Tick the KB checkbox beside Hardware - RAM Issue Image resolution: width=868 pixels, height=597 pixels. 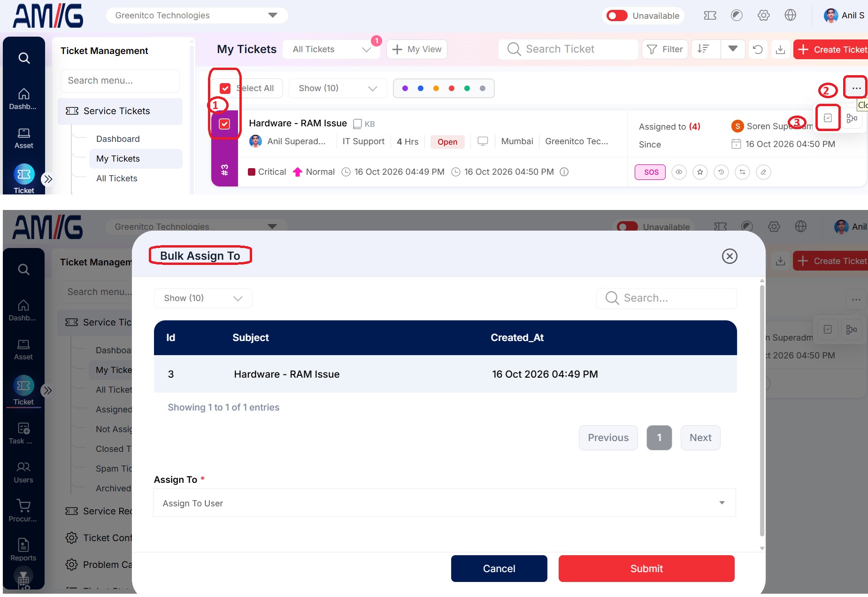tap(357, 124)
